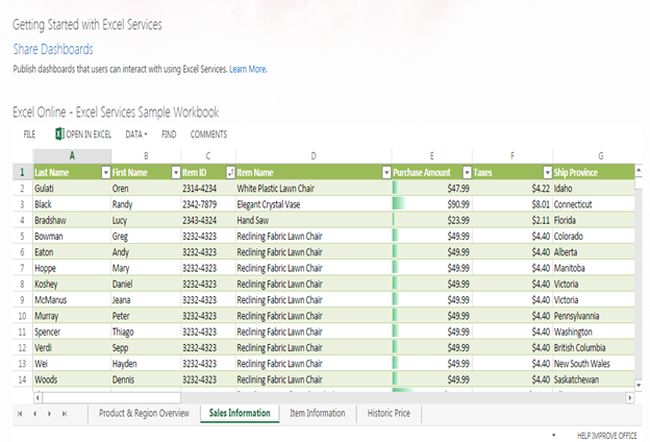
Task: Click the Ship Province header cell
Action: point(594,172)
